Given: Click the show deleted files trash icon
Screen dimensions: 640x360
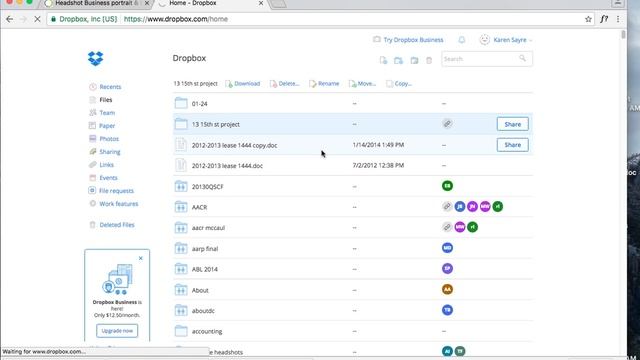Looking at the screenshot, I should click(x=429, y=60).
